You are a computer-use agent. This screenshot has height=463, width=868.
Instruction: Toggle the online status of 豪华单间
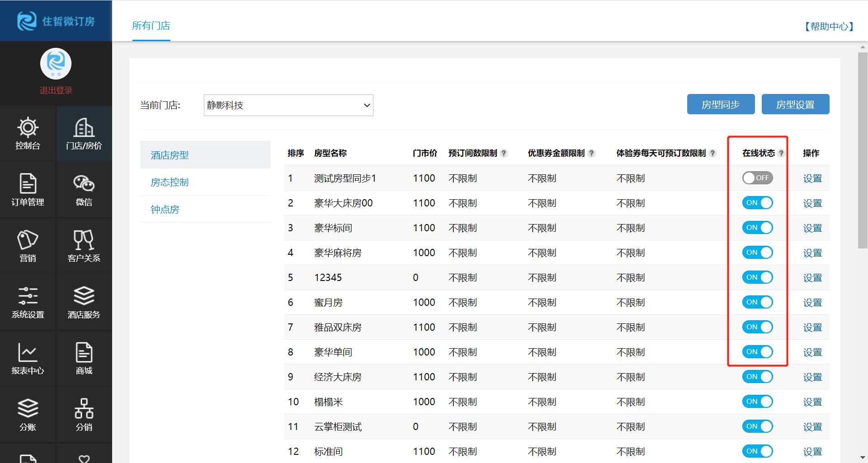[758, 352]
